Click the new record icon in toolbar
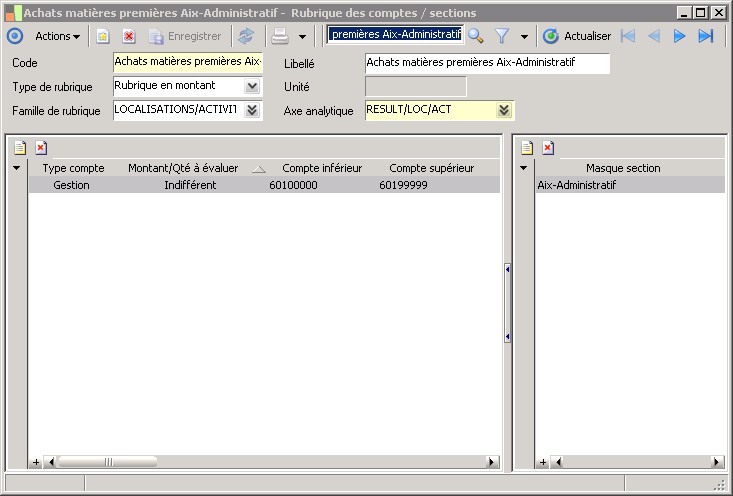The image size is (733, 496). pos(102,36)
